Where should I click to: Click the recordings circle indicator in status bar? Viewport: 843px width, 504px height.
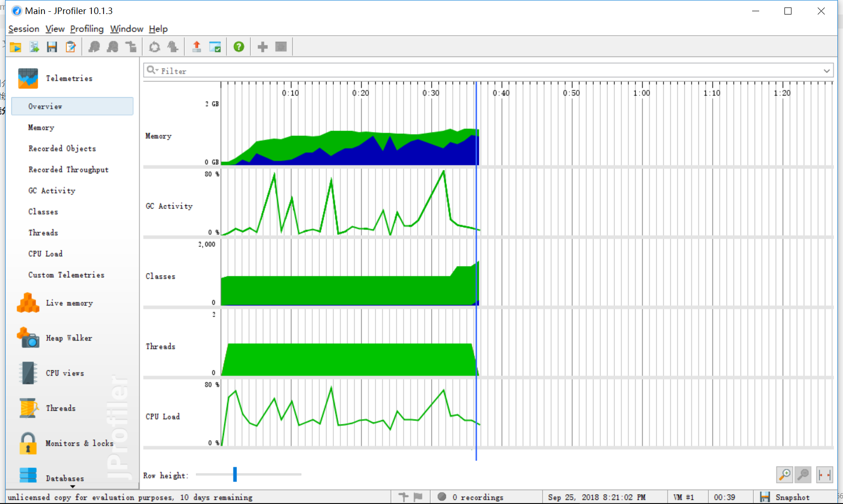pyautogui.click(x=442, y=497)
